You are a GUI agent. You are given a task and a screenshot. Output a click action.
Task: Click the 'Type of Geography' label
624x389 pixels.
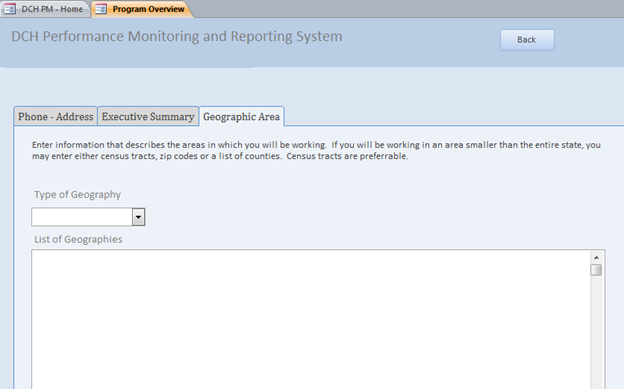(x=78, y=195)
